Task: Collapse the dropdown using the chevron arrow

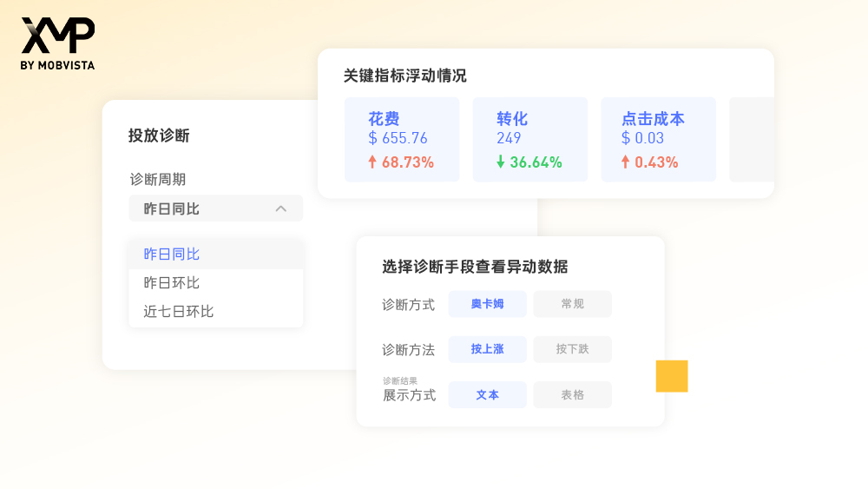Action: point(281,208)
